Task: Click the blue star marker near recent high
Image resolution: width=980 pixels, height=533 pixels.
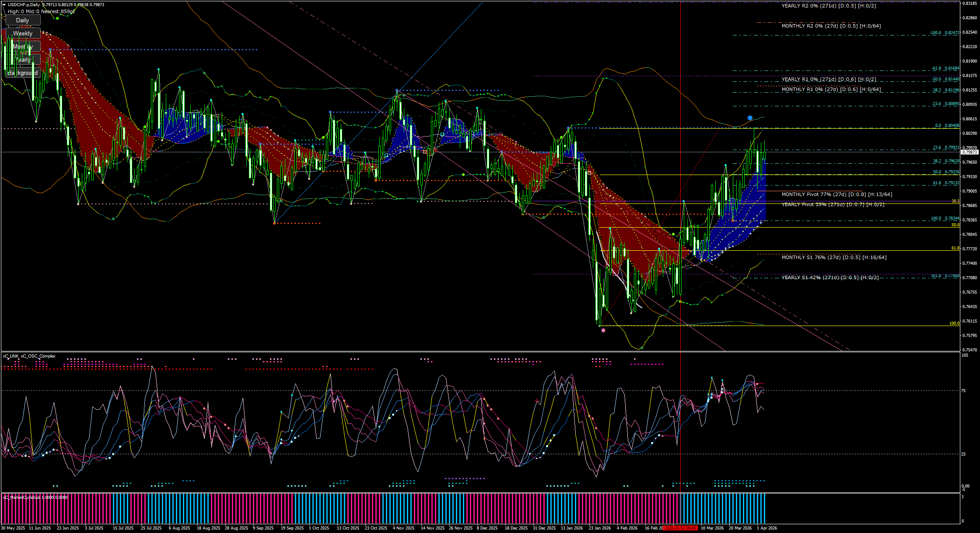Action: (x=750, y=118)
